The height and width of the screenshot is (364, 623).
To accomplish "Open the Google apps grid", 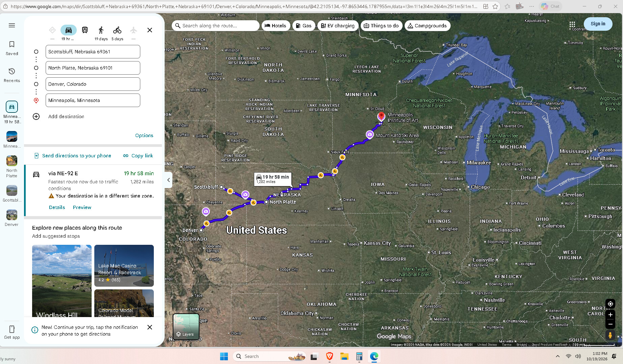I will pos(572,24).
